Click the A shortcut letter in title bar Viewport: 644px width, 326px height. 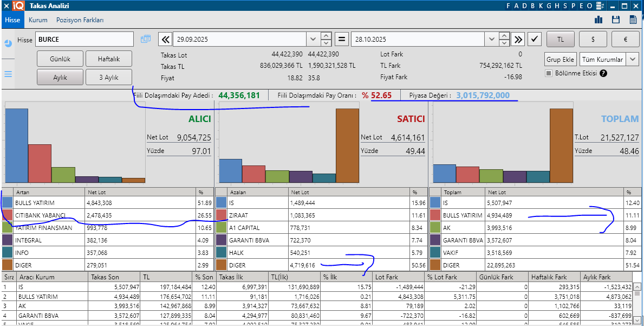[x=516, y=6]
